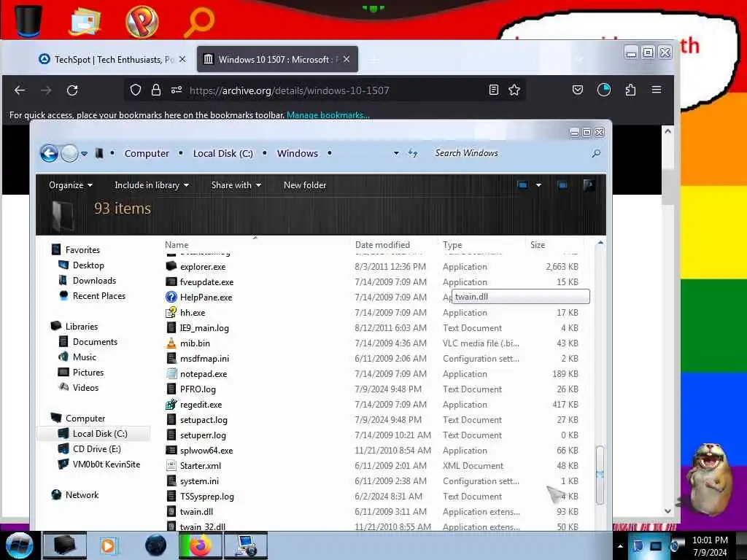Bookmark this page with the star
The height and width of the screenshot is (560, 747).
pyautogui.click(x=514, y=90)
